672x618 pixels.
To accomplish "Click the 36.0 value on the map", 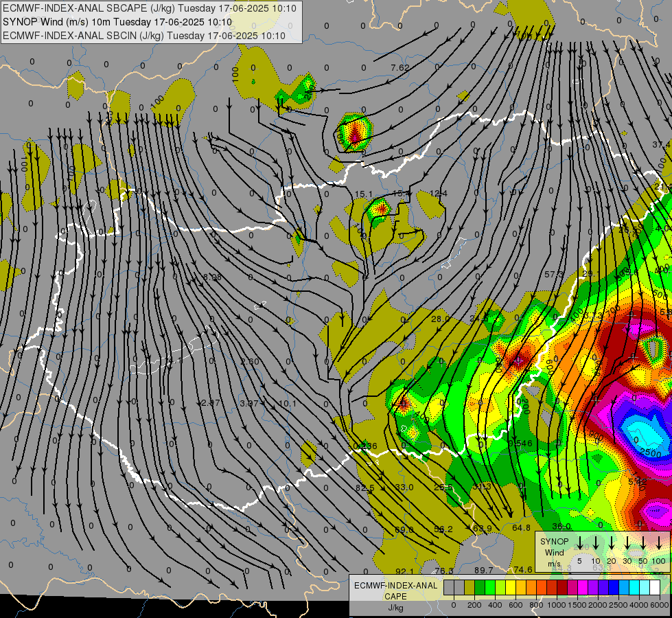I will pyautogui.click(x=561, y=526).
